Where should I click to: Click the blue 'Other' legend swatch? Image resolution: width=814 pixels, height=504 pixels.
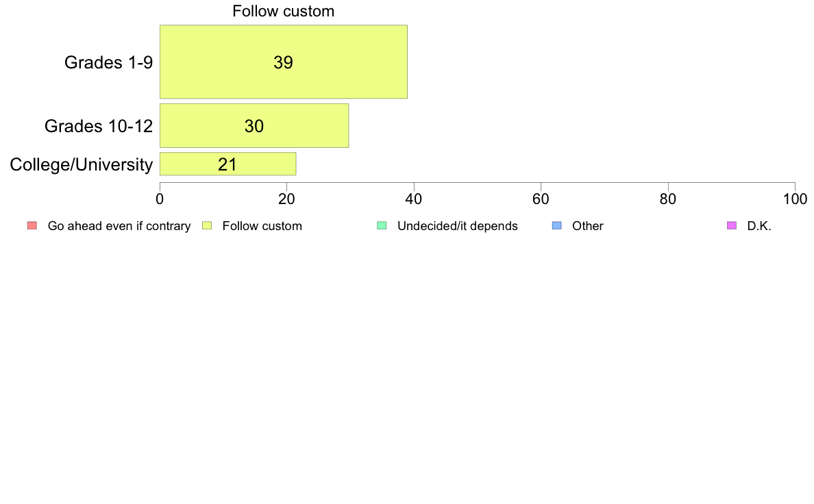pyautogui.click(x=556, y=226)
